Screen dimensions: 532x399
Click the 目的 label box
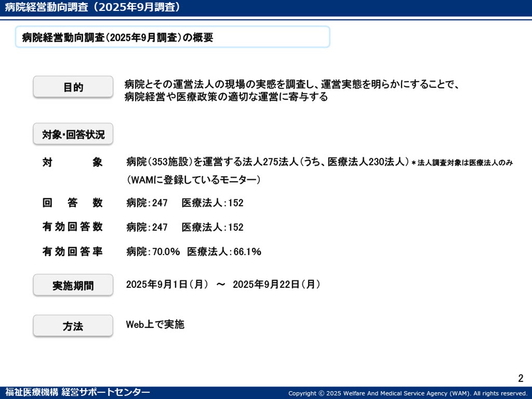click(x=73, y=87)
